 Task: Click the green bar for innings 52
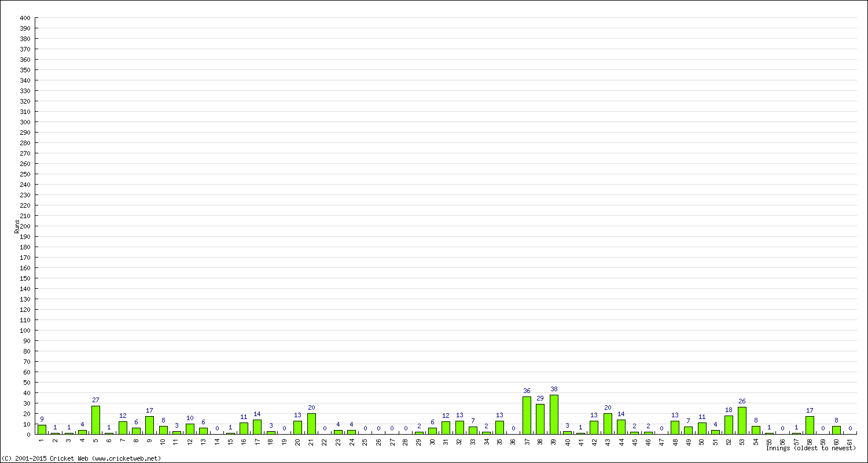click(x=729, y=425)
